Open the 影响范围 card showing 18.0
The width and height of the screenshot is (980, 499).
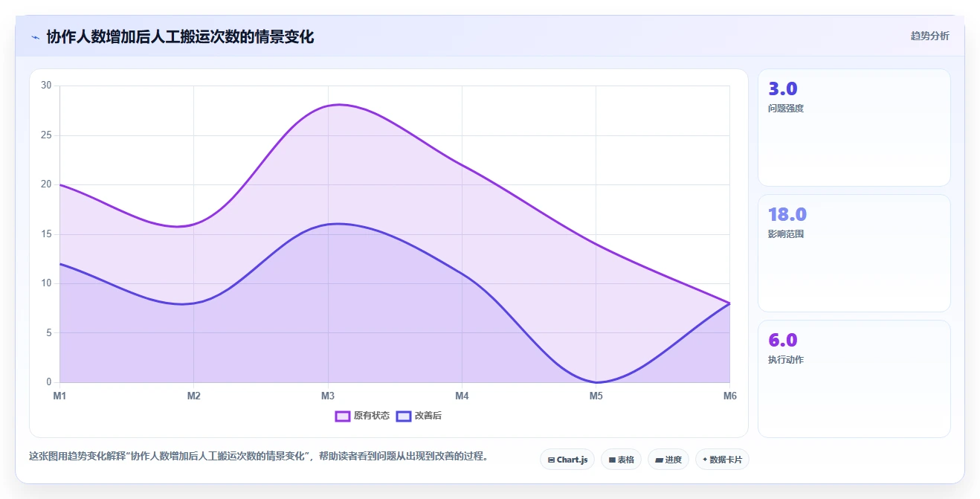tap(854, 253)
